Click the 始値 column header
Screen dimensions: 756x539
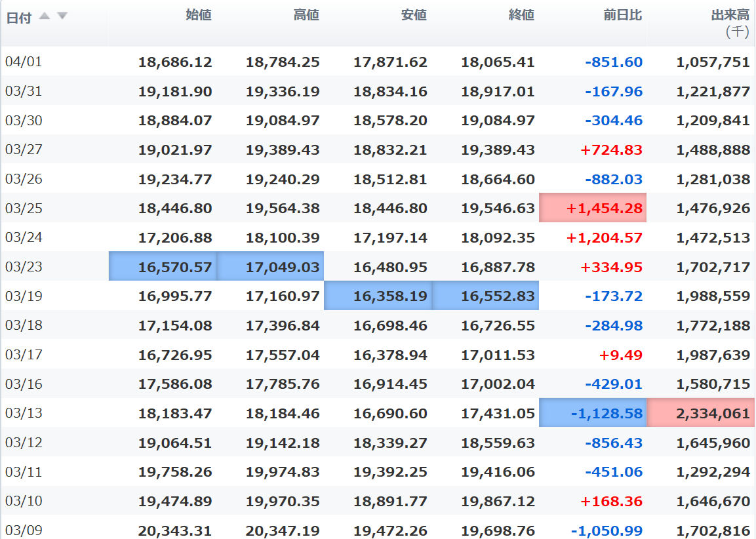coord(199,16)
